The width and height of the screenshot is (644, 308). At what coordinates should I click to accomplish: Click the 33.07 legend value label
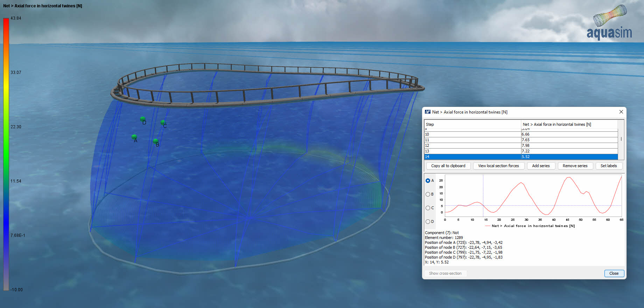tap(16, 73)
